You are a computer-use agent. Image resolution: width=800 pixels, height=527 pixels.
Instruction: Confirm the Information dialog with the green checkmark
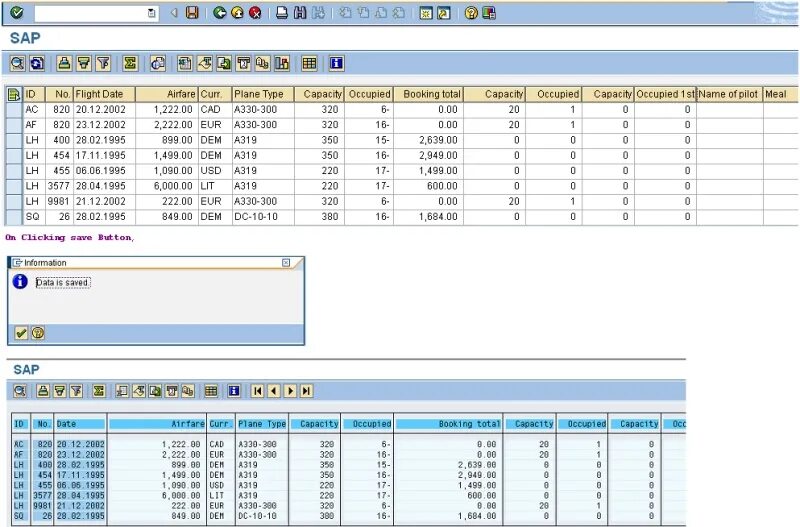(21, 333)
